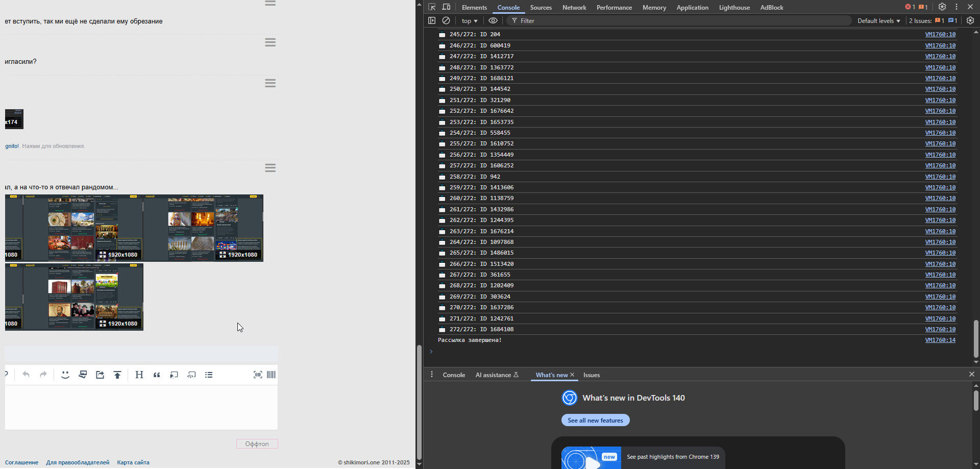Viewport: 980px width, 469px height.
Task: Click the heading H formatting icon
Action: (139, 375)
